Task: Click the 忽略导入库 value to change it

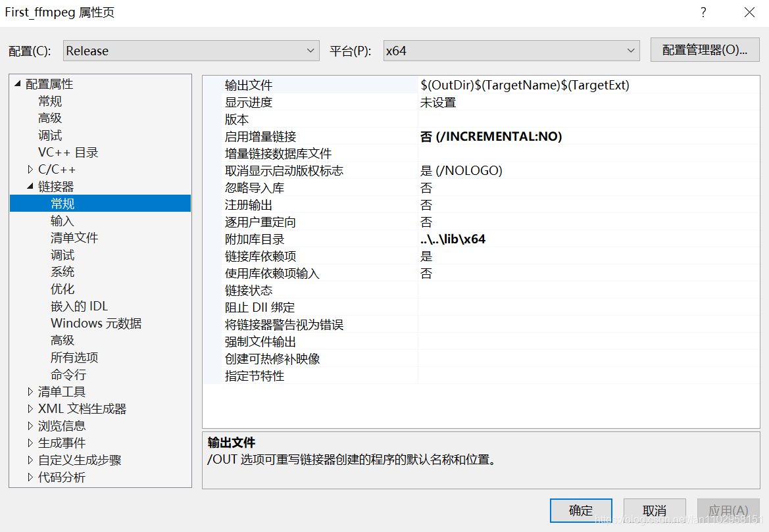Action: coord(493,187)
